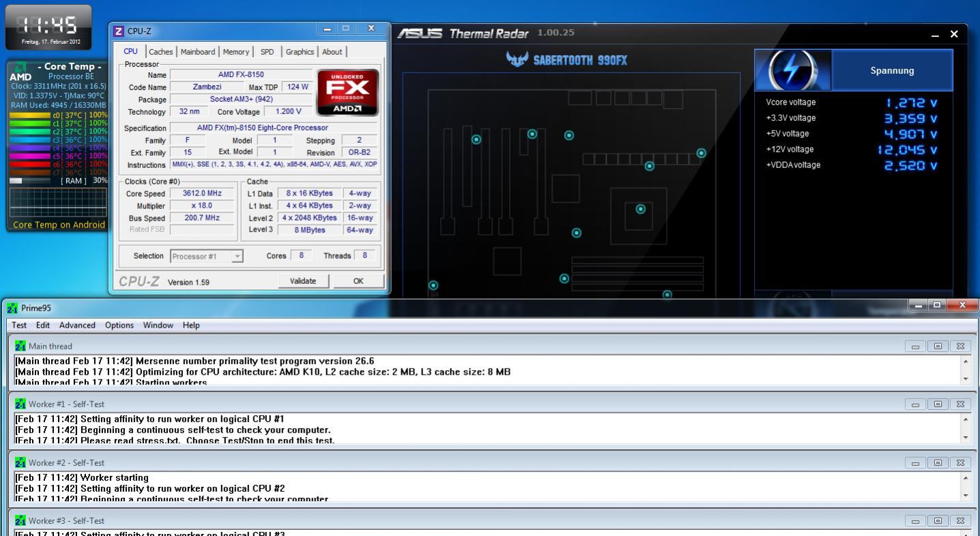Click the +VDDA voltage reading
Screen dimensions: 980x536
tap(911, 166)
